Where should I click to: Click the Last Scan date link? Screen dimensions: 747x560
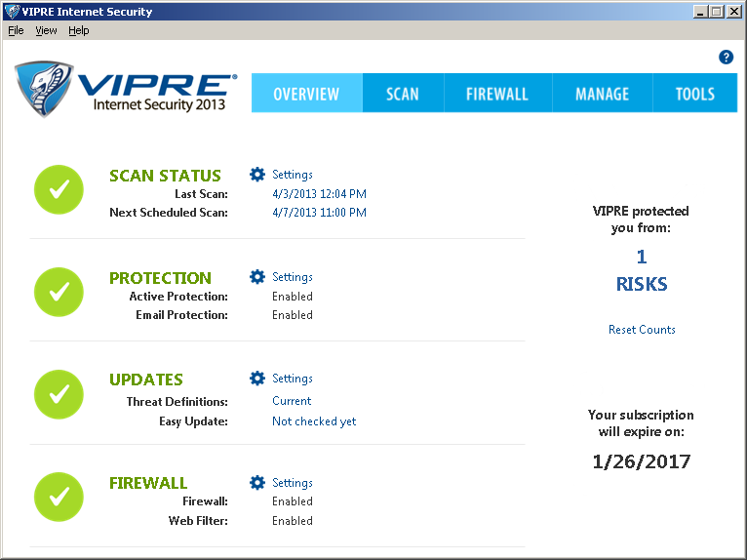tap(319, 194)
